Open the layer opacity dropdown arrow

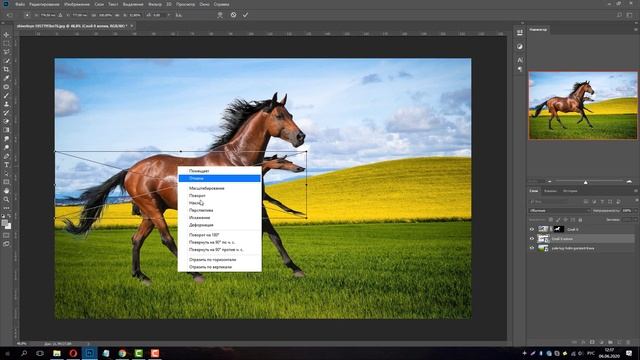pyautogui.click(x=635, y=211)
